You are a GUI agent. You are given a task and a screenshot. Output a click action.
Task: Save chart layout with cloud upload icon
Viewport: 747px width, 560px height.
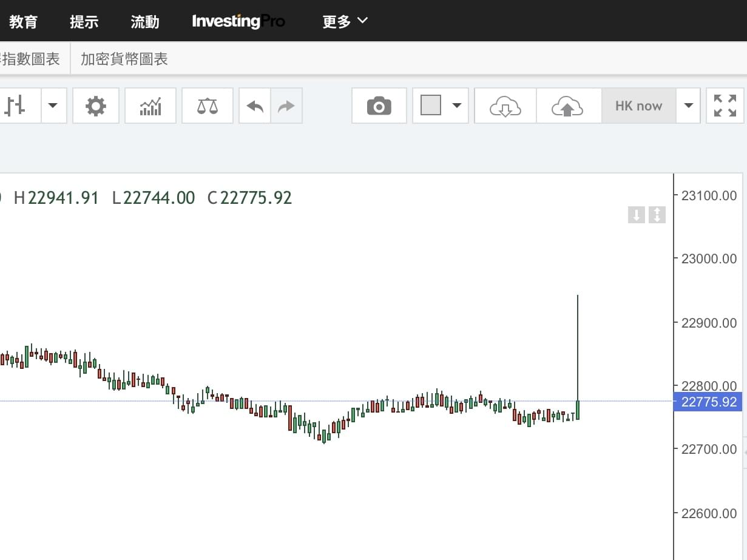567,106
